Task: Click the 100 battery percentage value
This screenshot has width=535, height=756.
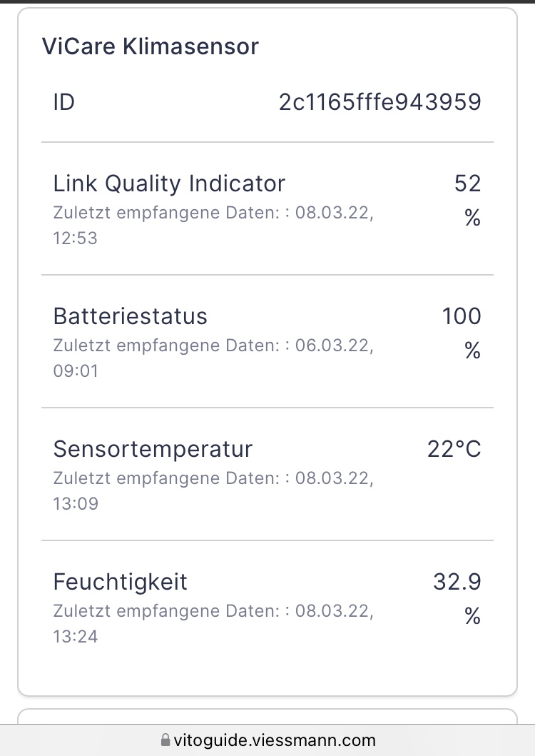Action: click(462, 316)
